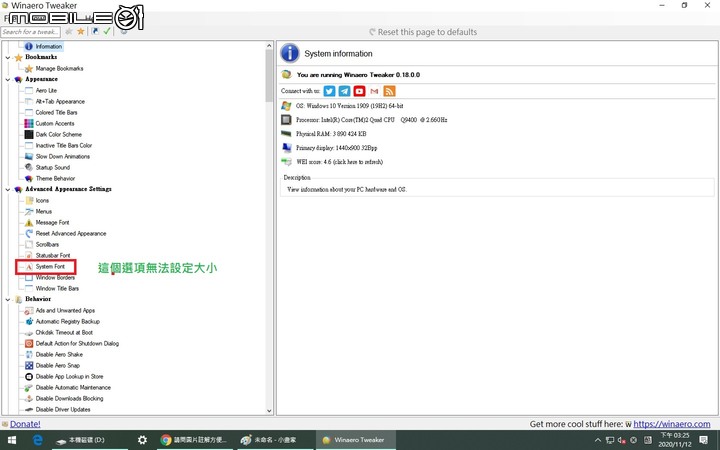The height and width of the screenshot is (450, 720).
Task: Switch to the Chrome taskbar window
Action: pyautogui.click(x=194, y=440)
